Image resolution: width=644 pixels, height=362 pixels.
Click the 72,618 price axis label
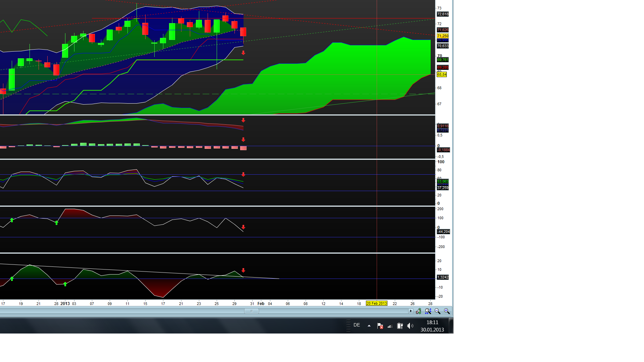443,14
